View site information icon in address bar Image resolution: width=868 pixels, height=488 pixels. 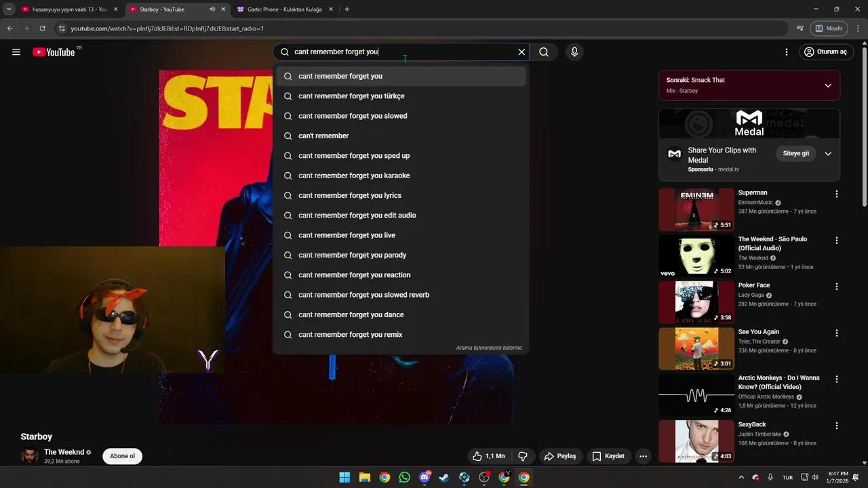[x=62, y=28]
